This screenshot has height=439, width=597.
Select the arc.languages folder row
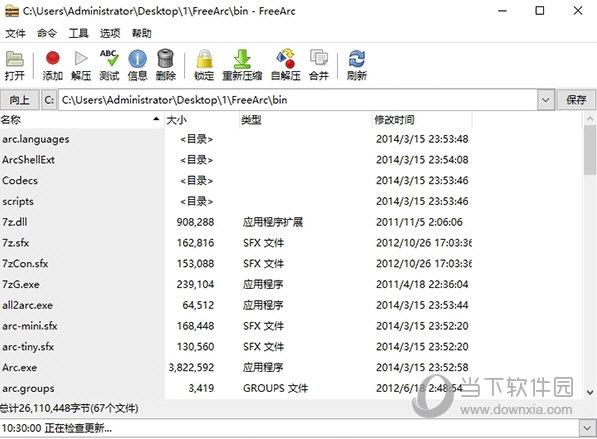pyautogui.click(x=235, y=139)
